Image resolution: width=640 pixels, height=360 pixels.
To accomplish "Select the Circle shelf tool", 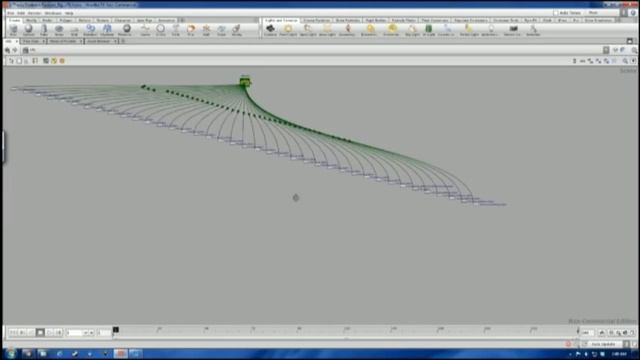I will 160,30.
